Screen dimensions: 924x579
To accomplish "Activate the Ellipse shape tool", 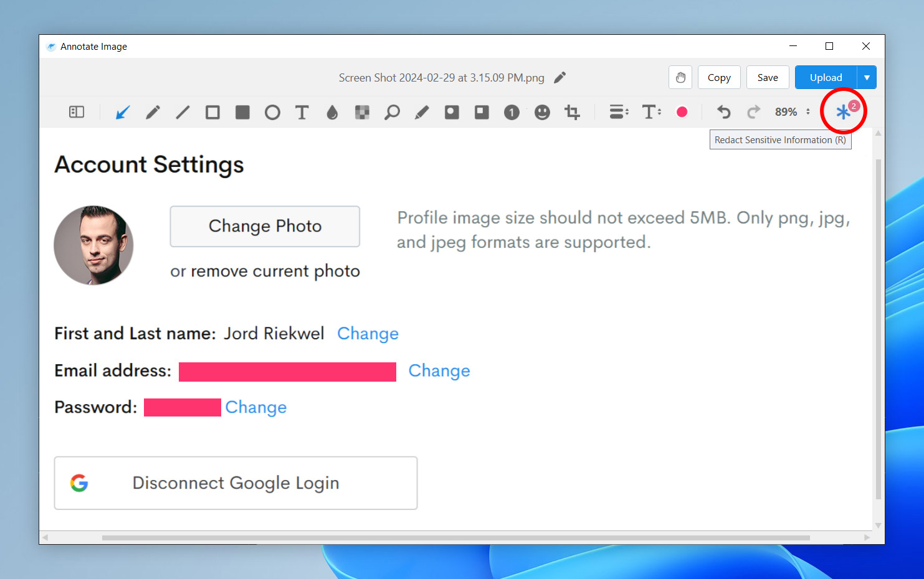I will click(x=272, y=112).
